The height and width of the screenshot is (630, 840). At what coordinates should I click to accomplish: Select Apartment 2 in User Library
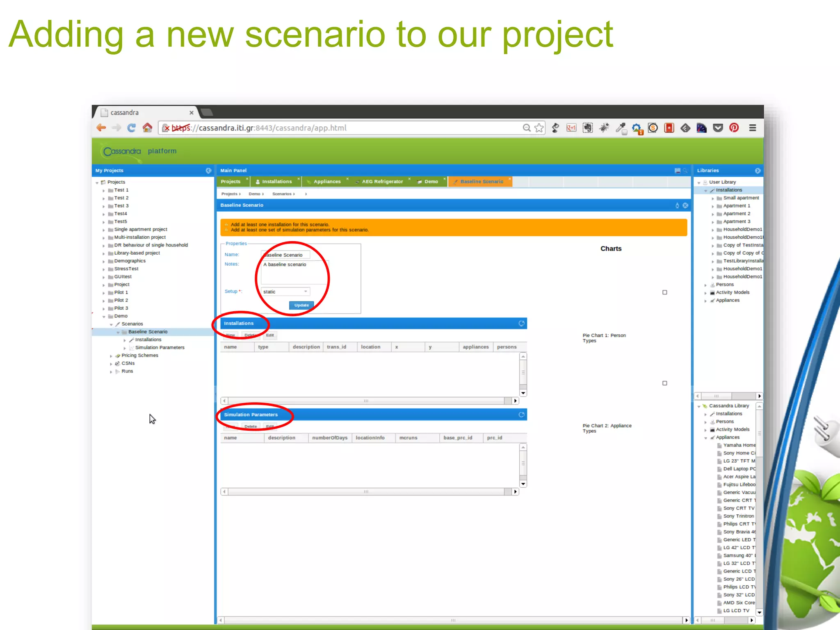coord(737,214)
